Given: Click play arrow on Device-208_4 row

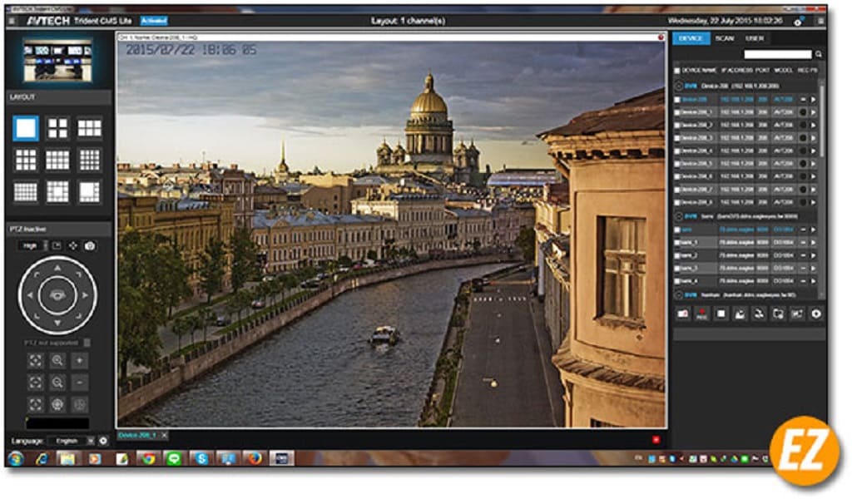Looking at the screenshot, I should (814, 151).
